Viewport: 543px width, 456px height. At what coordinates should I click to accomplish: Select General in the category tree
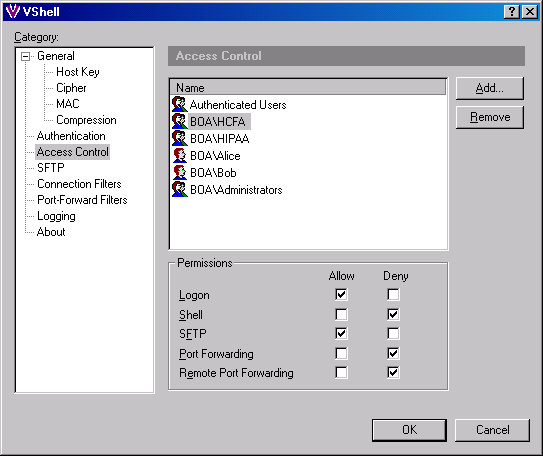[x=56, y=56]
